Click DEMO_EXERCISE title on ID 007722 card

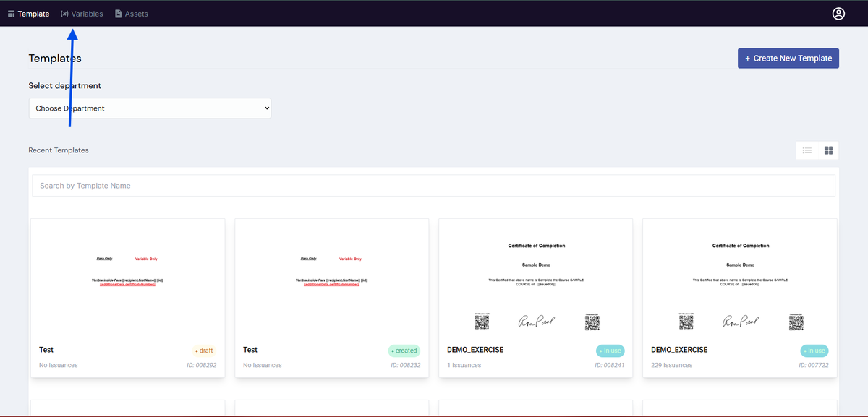coord(679,350)
